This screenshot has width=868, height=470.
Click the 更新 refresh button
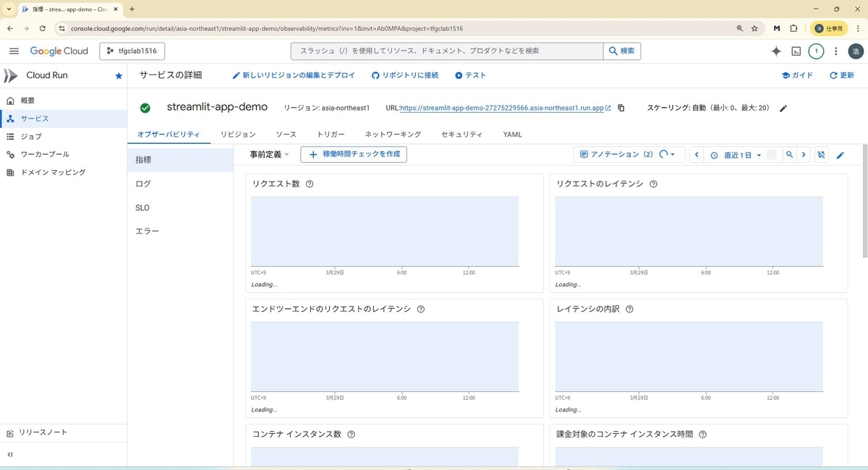842,75
